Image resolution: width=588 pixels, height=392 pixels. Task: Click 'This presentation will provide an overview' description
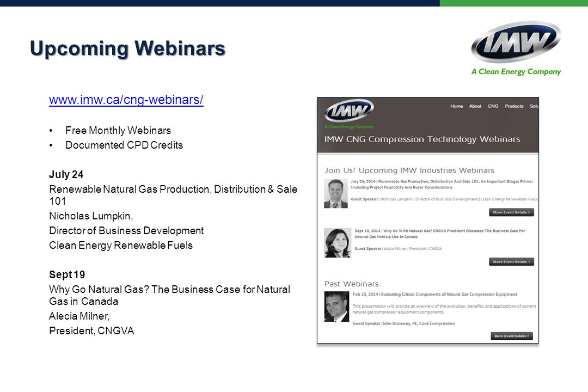(444, 309)
